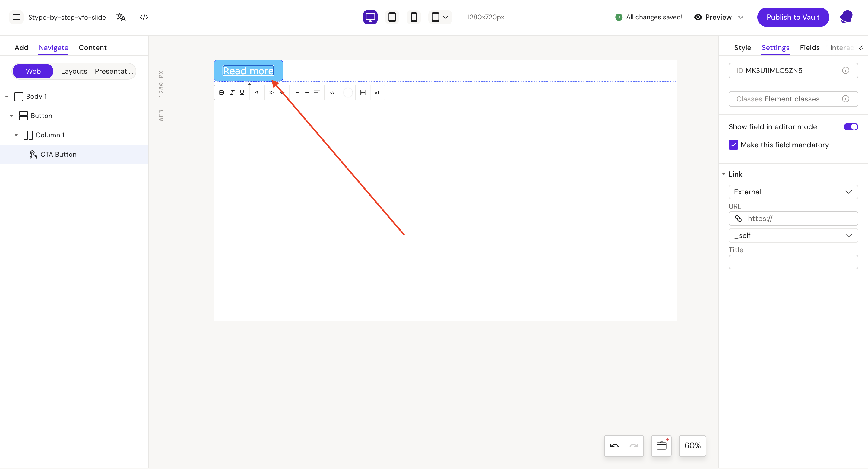The width and height of the screenshot is (868, 469).
Task: Open the _self target dropdown
Action: pyautogui.click(x=793, y=235)
